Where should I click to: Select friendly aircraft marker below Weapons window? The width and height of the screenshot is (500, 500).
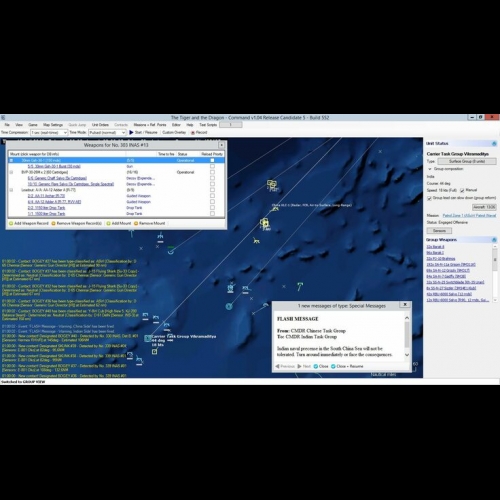pyautogui.click(x=160, y=237)
